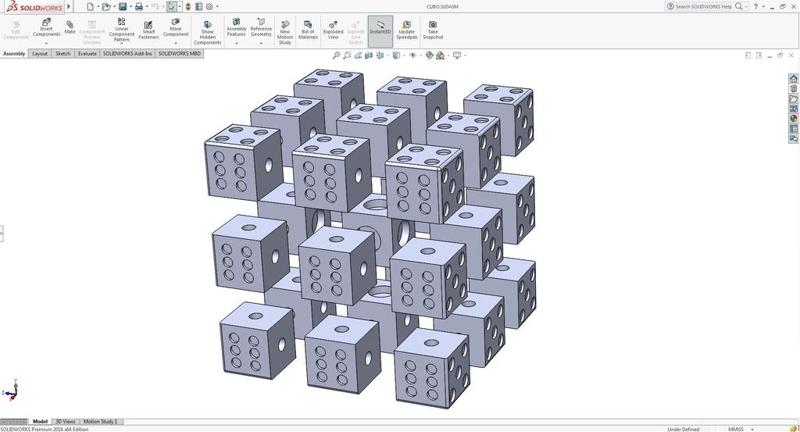Click Apply Scene icon
The height and width of the screenshot is (432, 800).
[x=440, y=55]
